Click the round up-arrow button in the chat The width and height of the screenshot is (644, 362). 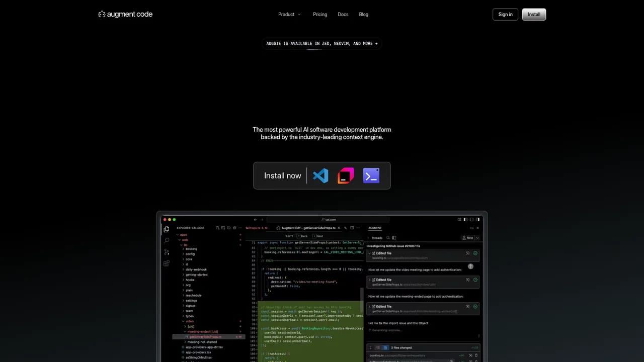pyautogui.click(x=470, y=266)
